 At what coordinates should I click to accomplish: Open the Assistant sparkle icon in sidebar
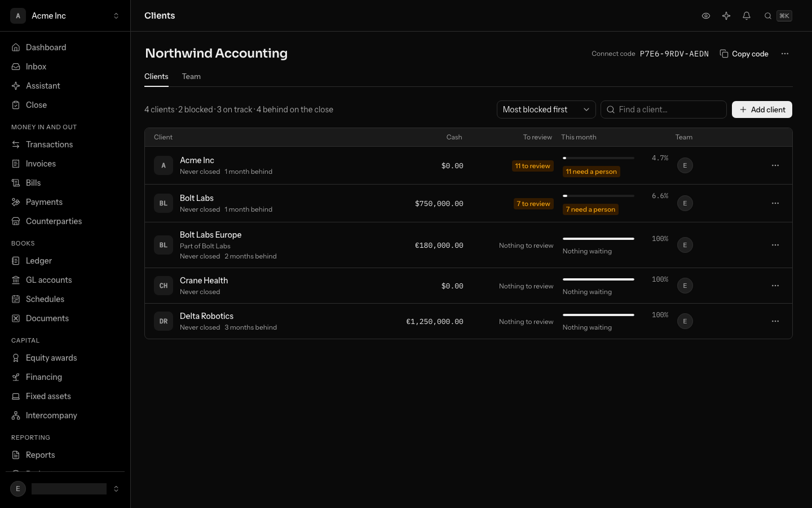[16, 86]
